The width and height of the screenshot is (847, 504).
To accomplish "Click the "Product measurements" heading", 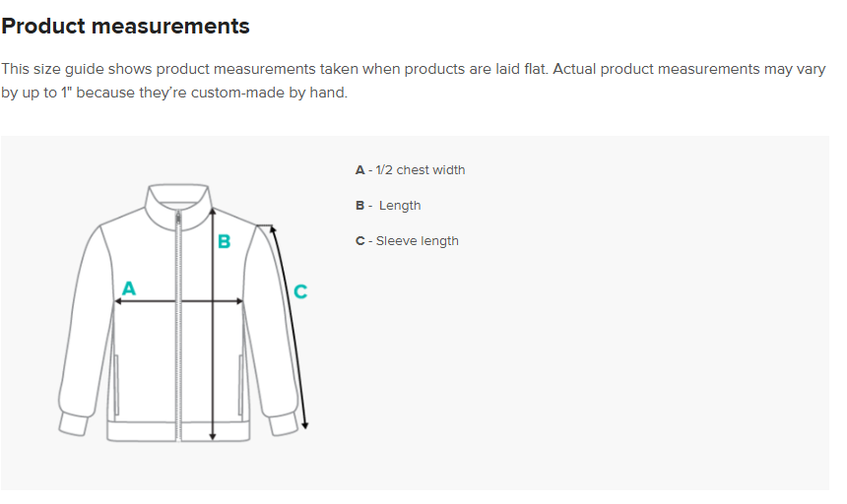I will [x=126, y=27].
